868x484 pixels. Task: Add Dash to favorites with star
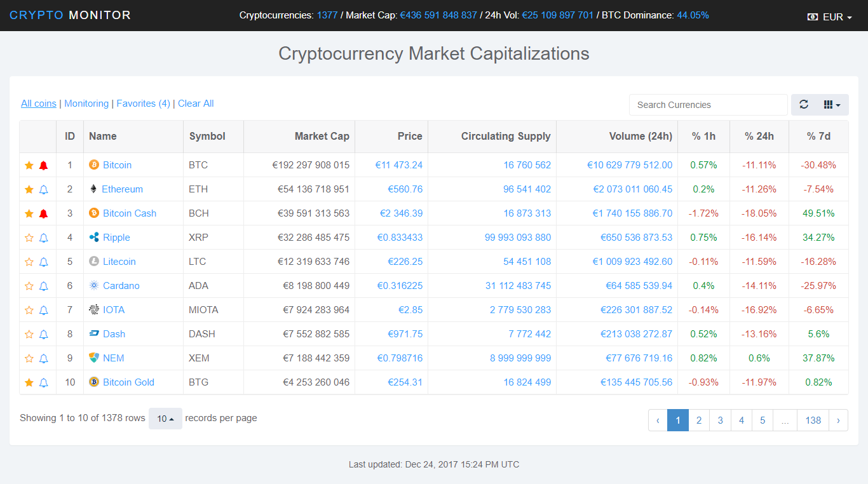(x=29, y=334)
